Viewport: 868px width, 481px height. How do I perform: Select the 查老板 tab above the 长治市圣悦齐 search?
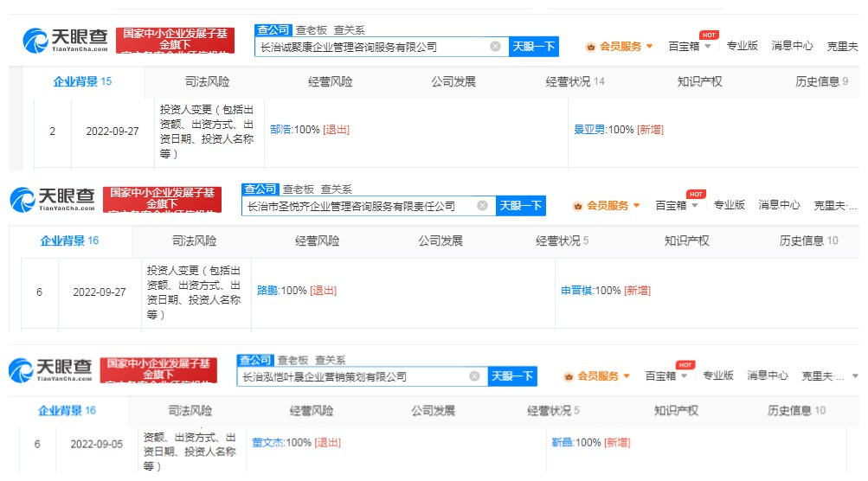298,189
